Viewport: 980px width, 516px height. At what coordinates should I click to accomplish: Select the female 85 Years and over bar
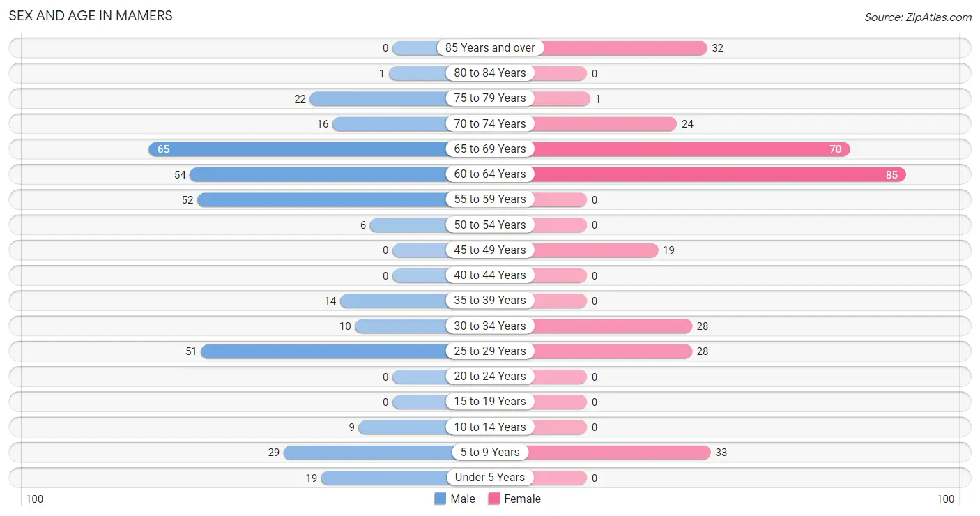(x=618, y=48)
